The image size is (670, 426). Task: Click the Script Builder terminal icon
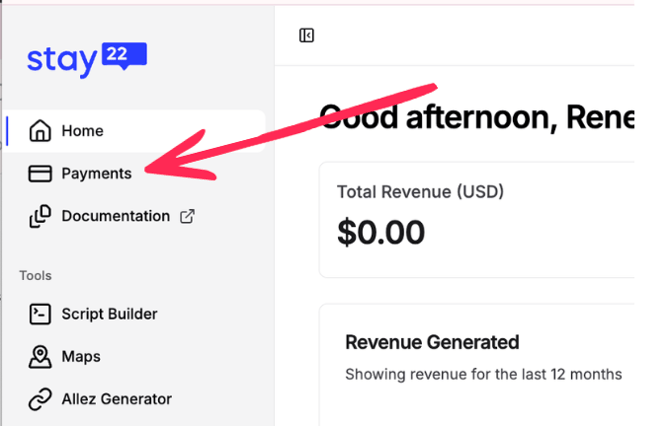tap(40, 314)
